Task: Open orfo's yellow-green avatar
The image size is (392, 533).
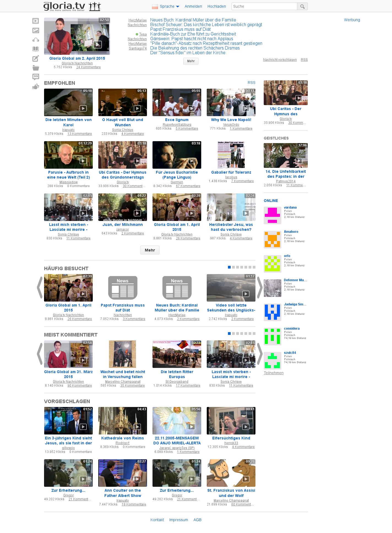Action: [273, 264]
